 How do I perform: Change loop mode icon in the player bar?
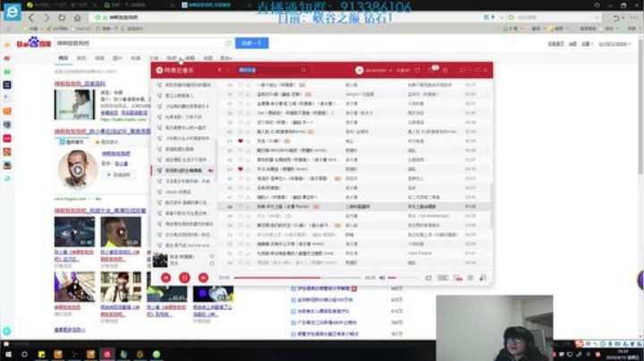(x=428, y=278)
